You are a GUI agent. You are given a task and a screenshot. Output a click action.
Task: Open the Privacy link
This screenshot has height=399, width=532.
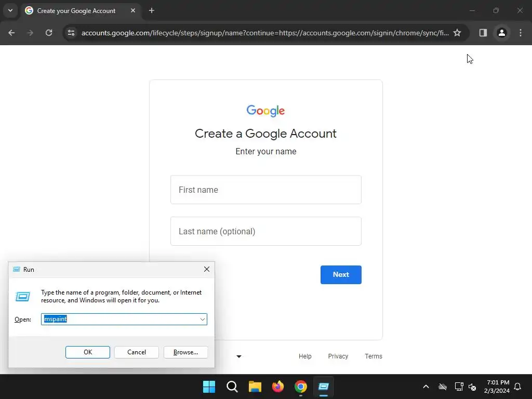338,356
